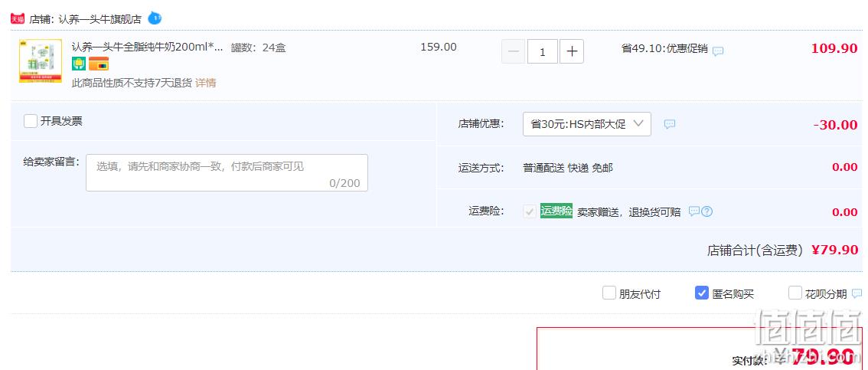This screenshot has width=868, height=370.
Task: Click the question mark help icon for 运费险
Action: (707, 211)
